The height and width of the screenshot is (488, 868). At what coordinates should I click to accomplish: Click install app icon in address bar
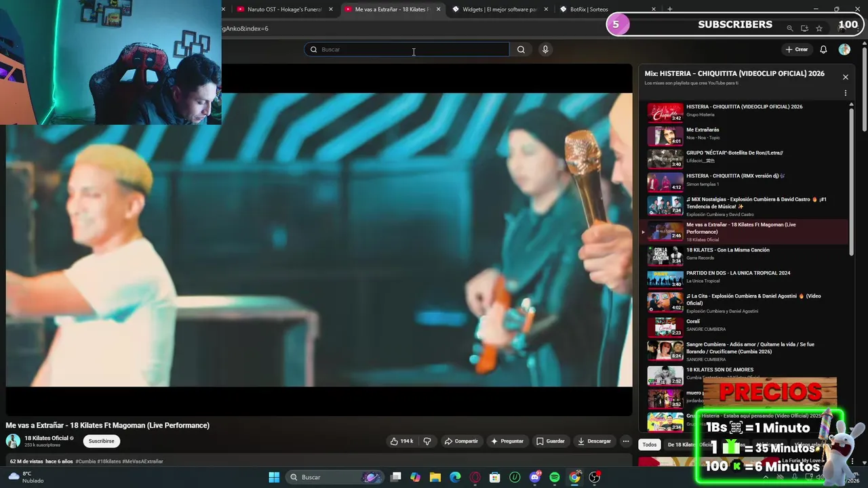(x=804, y=28)
